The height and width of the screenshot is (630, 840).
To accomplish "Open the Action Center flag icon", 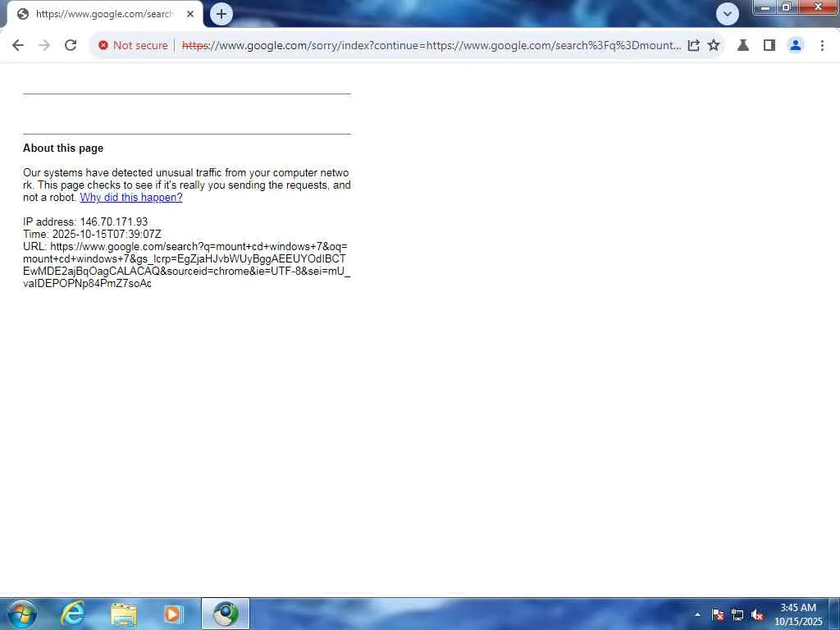I will click(x=718, y=614).
